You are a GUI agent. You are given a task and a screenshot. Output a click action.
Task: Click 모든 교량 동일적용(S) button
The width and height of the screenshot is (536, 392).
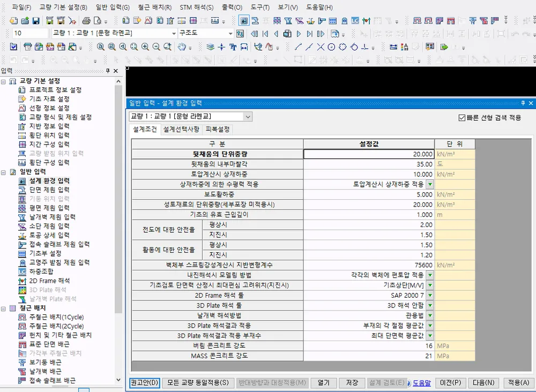198,383
